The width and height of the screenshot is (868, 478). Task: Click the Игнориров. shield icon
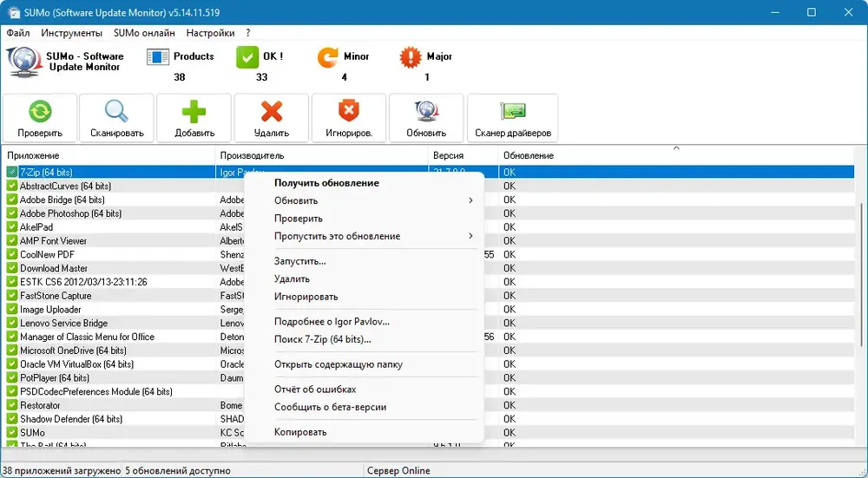[x=349, y=112]
